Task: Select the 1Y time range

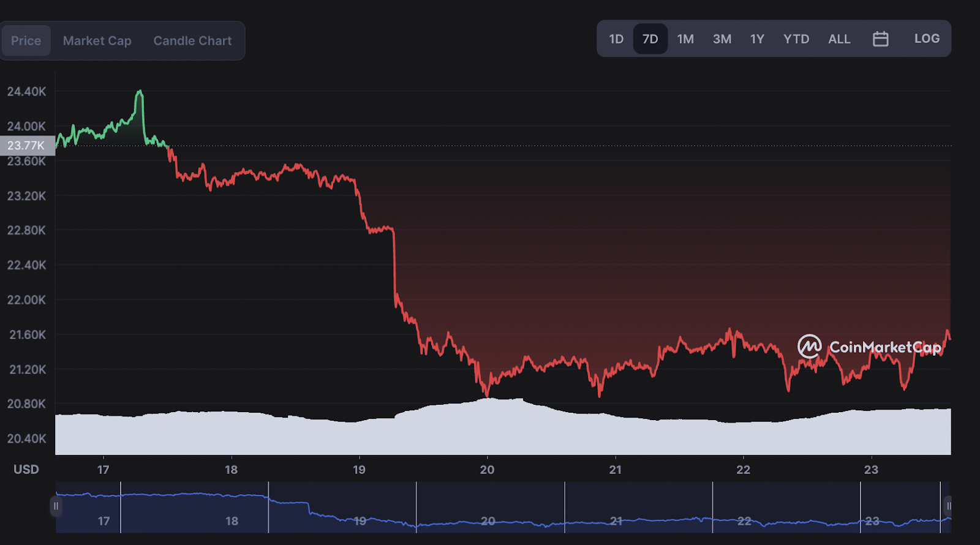Action: (757, 39)
